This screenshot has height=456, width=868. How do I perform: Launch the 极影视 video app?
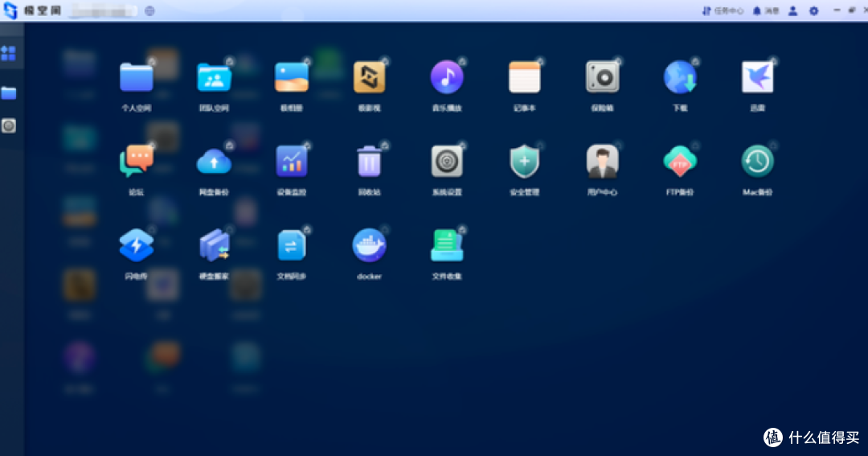(369, 77)
